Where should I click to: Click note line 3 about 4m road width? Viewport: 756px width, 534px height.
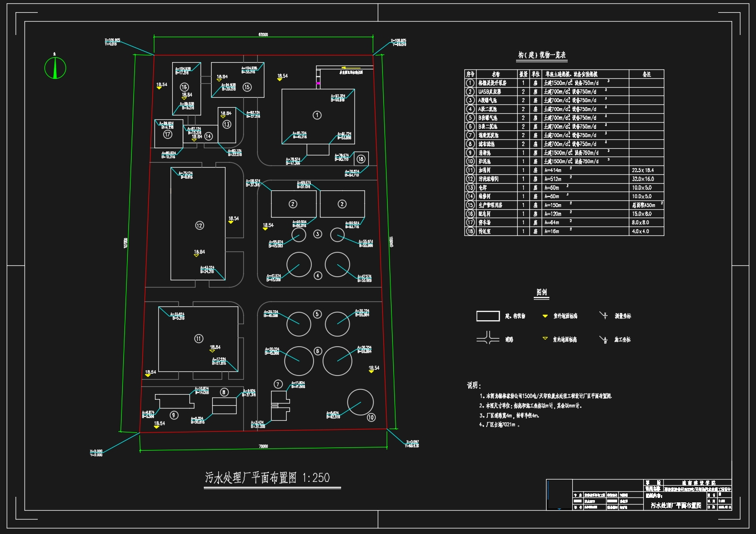[509, 415]
